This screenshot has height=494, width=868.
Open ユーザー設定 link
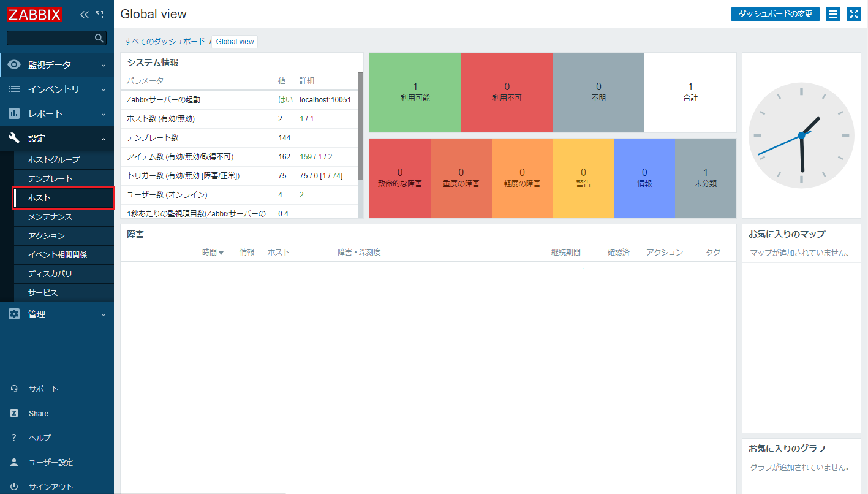pyautogui.click(x=50, y=462)
